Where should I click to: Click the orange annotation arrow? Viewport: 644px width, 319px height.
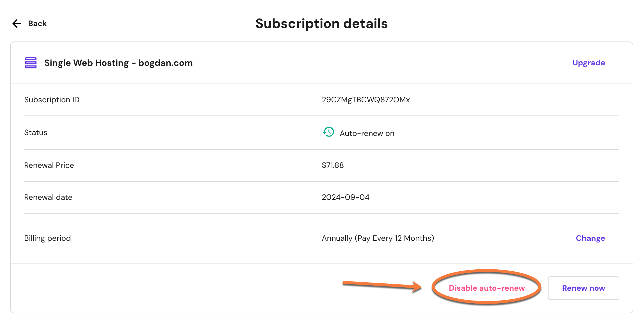(382, 286)
